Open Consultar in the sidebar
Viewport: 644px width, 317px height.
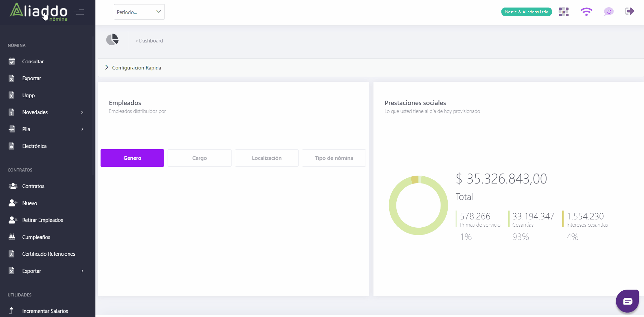pyautogui.click(x=33, y=62)
